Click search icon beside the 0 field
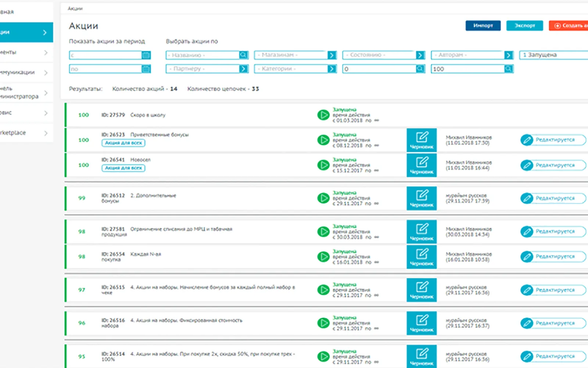This screenshot has height=368, width=588. tap(420, 69)
